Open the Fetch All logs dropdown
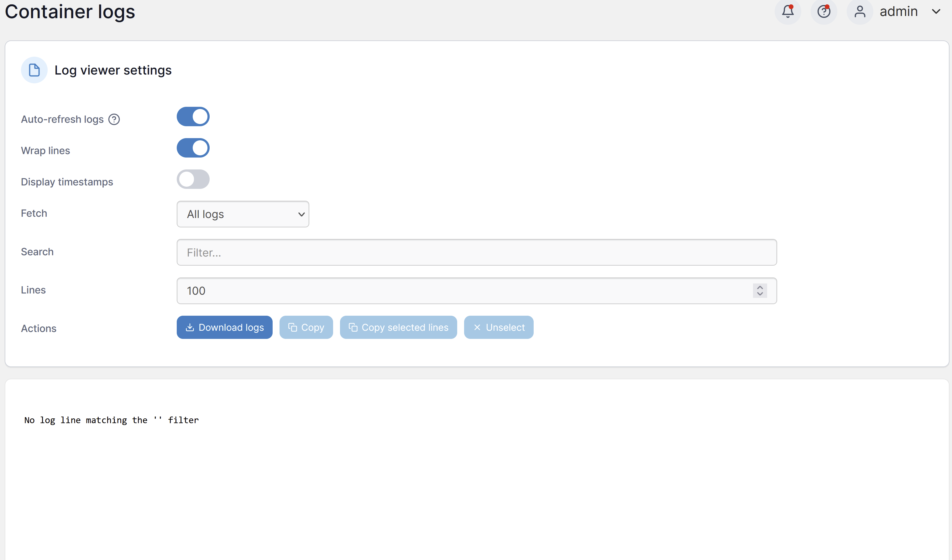This screenshot has width=952, height=560. pos(243,214)
